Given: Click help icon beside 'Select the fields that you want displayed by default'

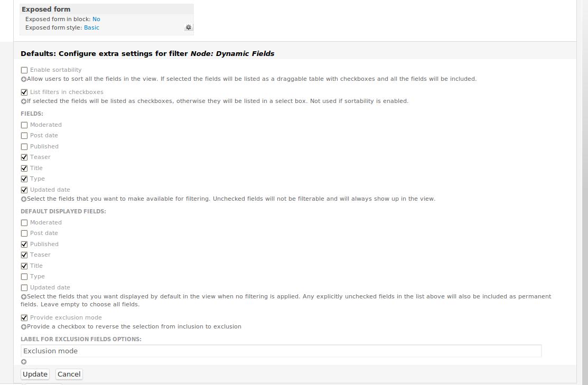Looking at the screenshot, I should [24, 296].
